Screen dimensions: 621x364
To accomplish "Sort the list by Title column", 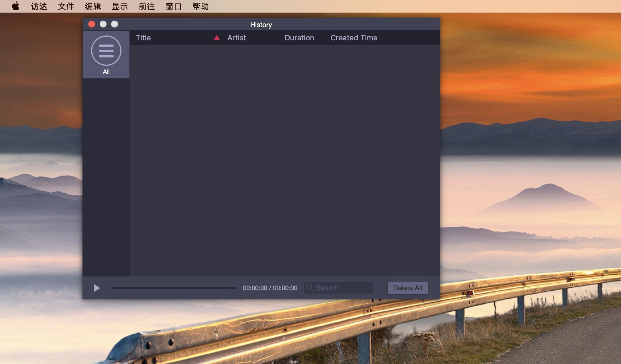I will pos(143,38).
